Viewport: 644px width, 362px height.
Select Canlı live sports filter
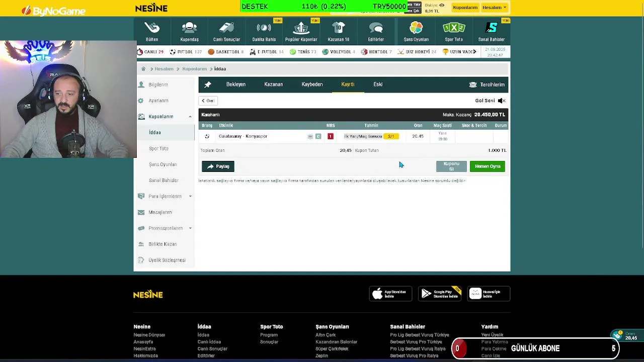[x=150, y=52]
